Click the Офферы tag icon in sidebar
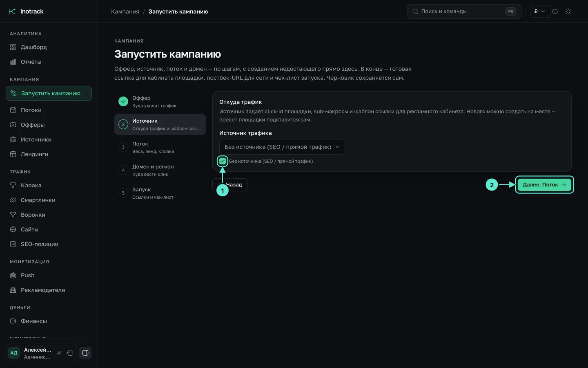 tap(13, 125)
